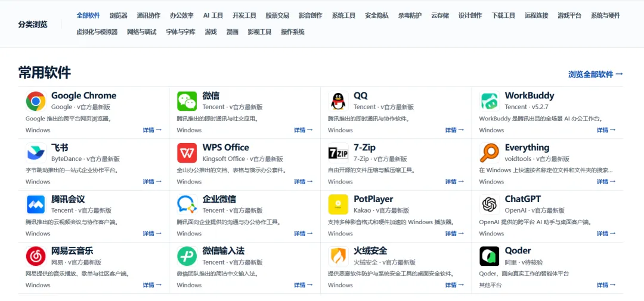Switch to 影视工具 category
This screenshot has width=644, height=301.
[x=259, y=32]
